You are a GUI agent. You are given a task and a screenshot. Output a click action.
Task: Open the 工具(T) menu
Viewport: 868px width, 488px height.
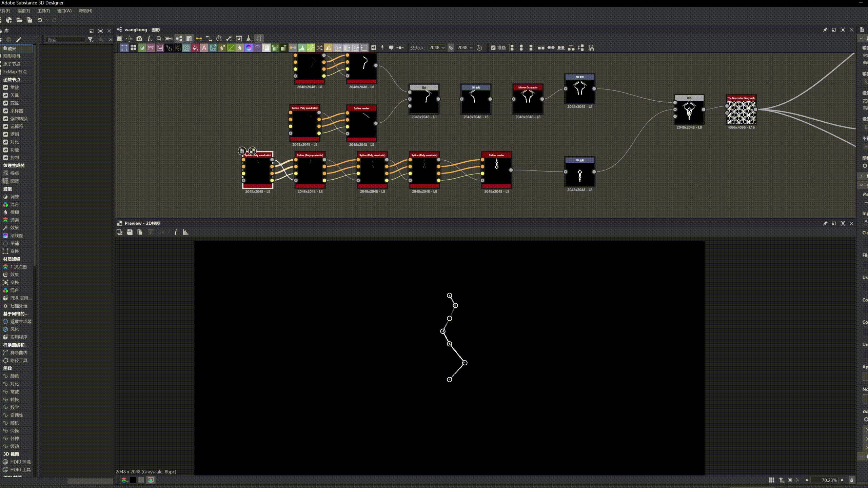[x=43, y=11]
